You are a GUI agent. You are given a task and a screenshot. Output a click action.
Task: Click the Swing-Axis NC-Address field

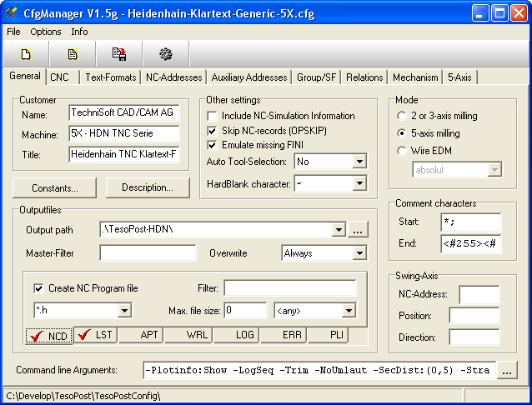479,294
